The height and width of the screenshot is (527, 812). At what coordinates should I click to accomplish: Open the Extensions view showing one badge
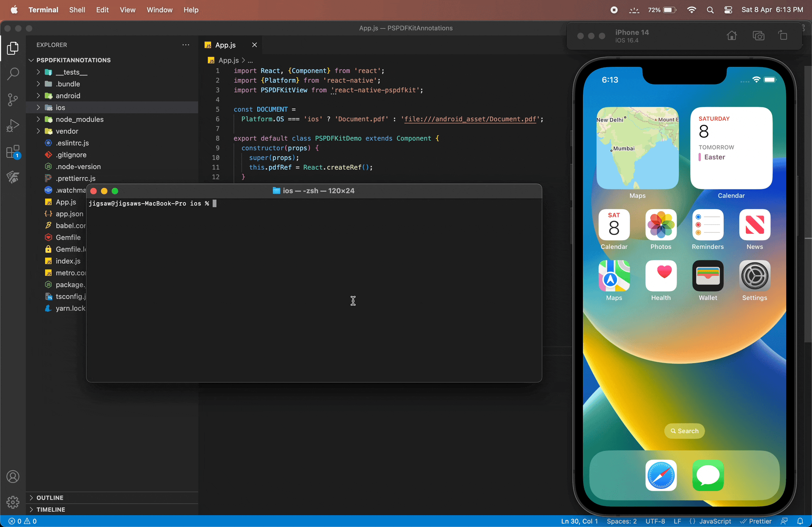coord(13,151)
